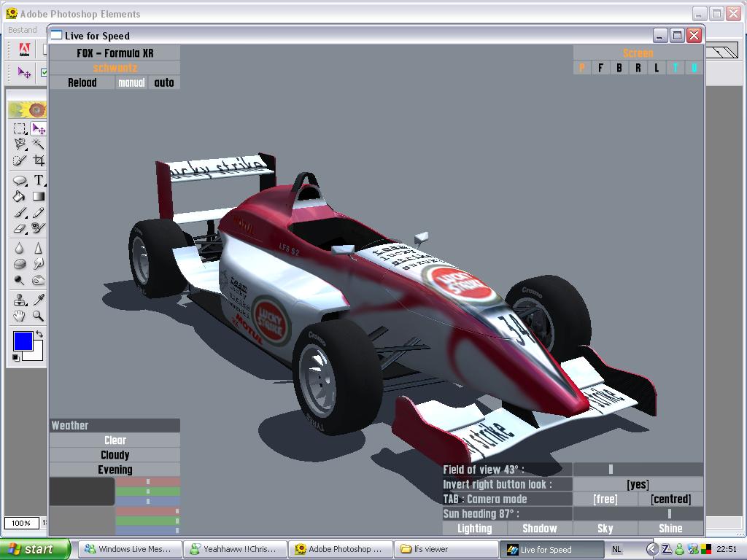Open the Windows start menu
The image size is (747, 560).
[35, 549]
